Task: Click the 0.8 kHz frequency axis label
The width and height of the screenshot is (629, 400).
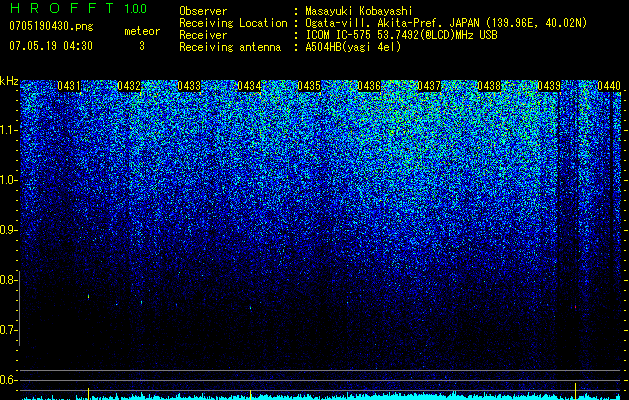Action: click(9, 280)
